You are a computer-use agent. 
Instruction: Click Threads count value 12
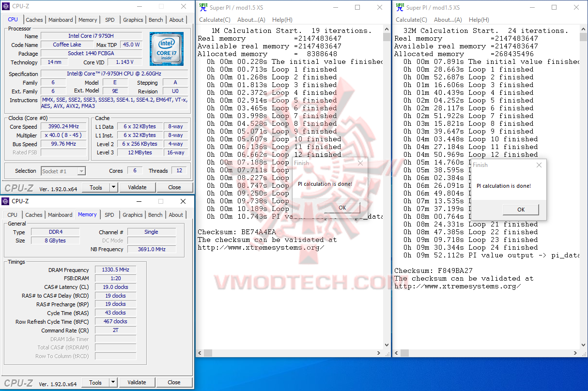pos(179,170)
